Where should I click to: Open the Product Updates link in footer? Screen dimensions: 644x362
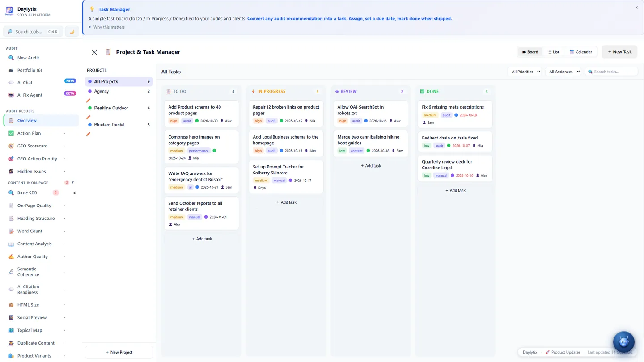[563, 352]
